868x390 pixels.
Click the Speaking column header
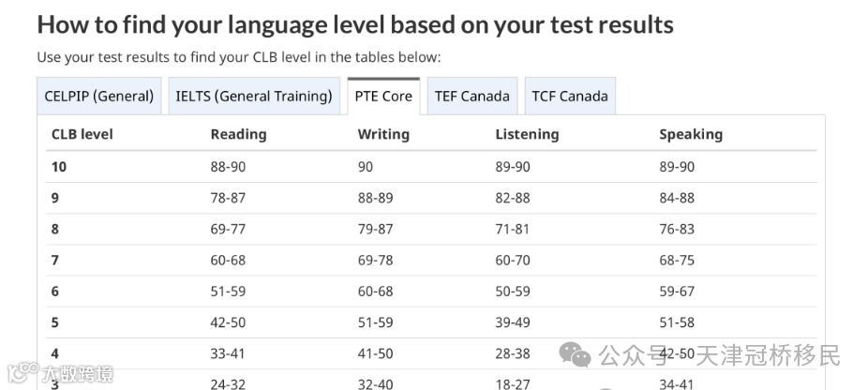click(691, 134)
